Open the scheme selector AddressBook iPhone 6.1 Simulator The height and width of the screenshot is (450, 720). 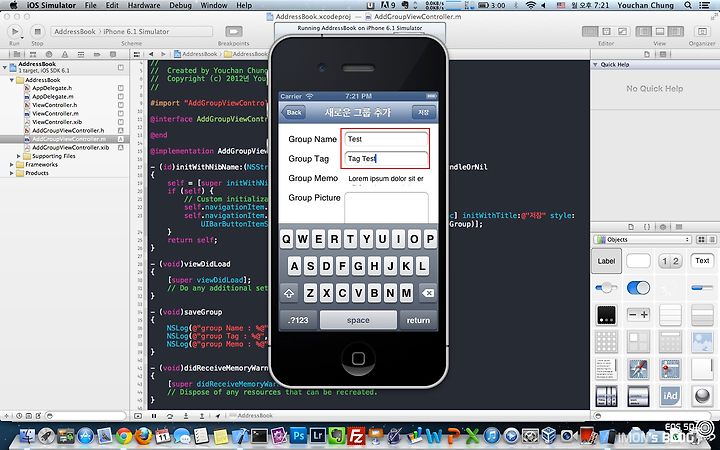coord(131,31)
